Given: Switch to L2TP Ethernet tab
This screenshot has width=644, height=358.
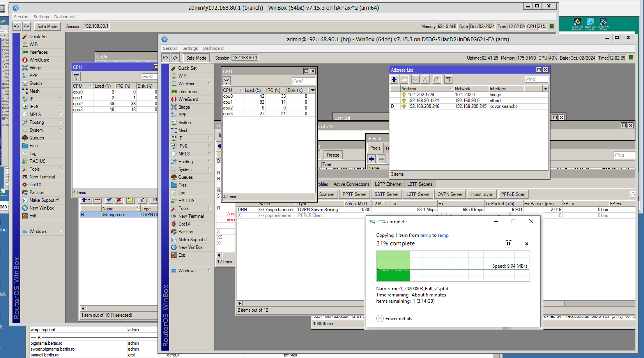Looking at the screenshot, I should 388,184.
